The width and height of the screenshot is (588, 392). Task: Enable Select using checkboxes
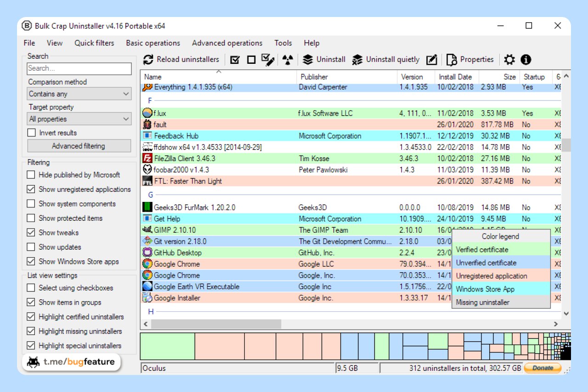click(31, 288)
